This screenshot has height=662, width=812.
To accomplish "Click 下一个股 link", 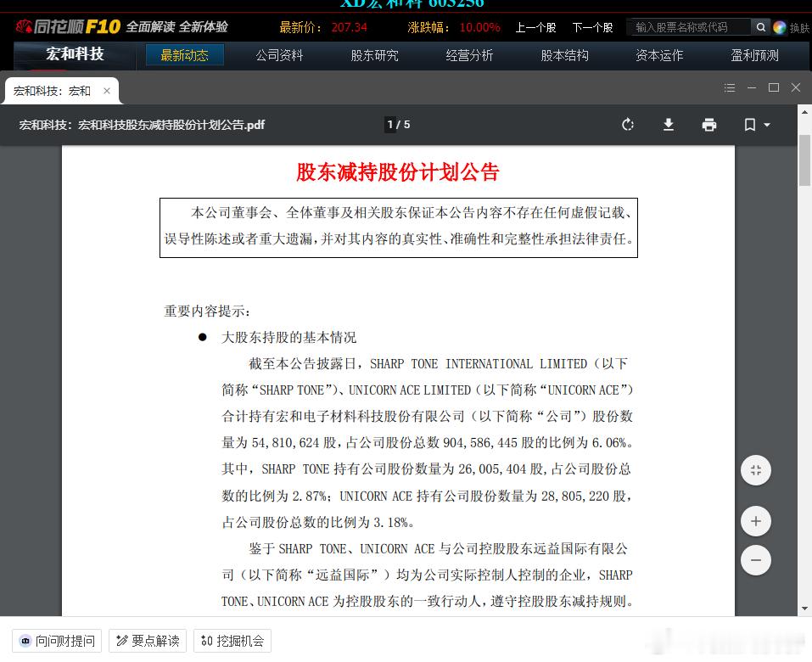I will (592, 27).
